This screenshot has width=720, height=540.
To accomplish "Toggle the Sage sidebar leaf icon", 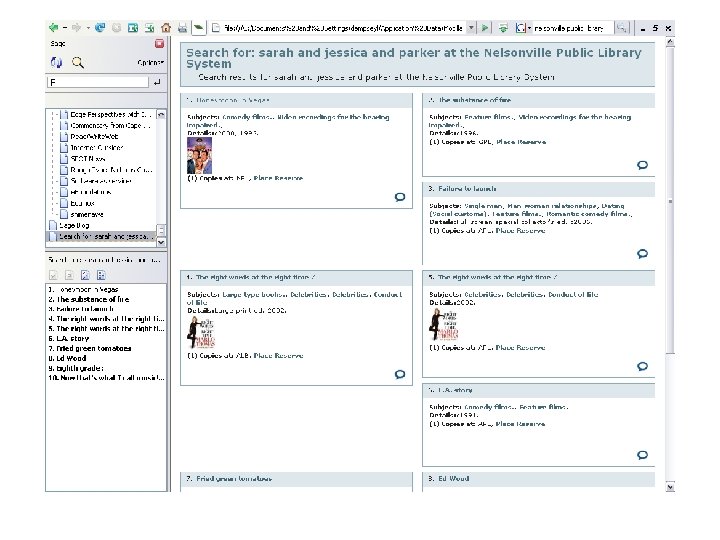I will point(198,28).
